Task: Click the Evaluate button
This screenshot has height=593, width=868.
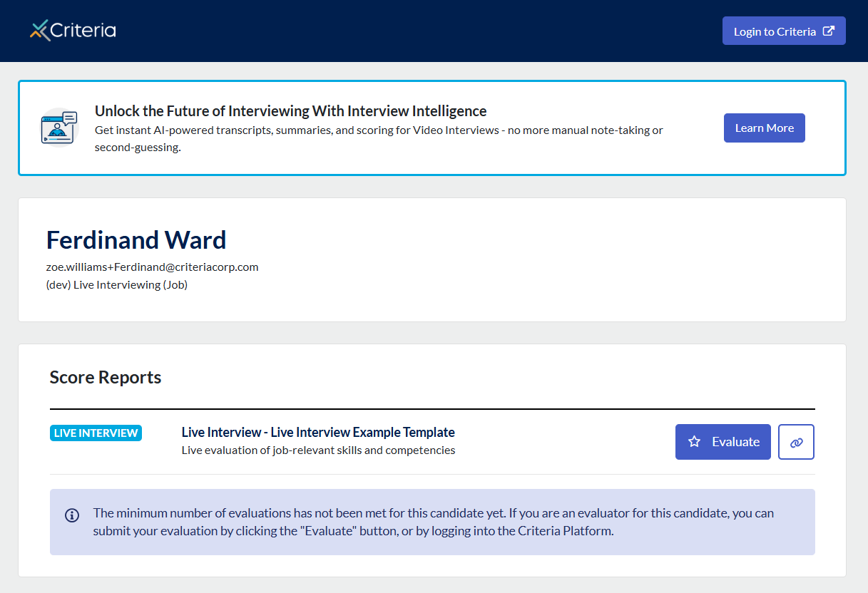Action: click(x=723, y=442)
